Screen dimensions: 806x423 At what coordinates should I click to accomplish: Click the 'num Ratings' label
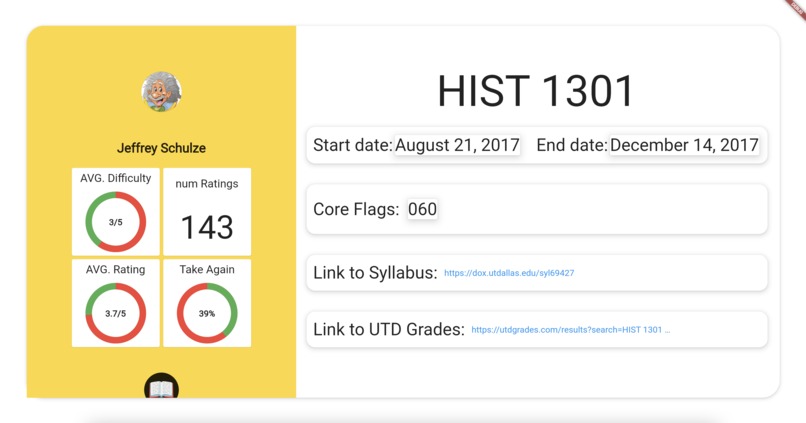pos(207,183)
